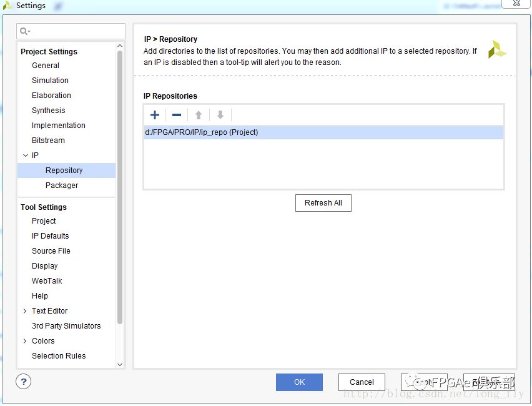This screenshot has width=532, height=406.
Task: Open Elaboration settings
Action: tap(51, 96)
